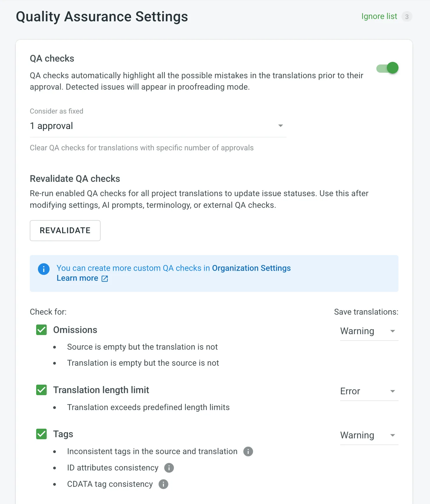Image resolution: width=430 pixels, height=504 pixels.
Task: Click info icon next to CDATA tag consistency
Action: tap(163, 484)
